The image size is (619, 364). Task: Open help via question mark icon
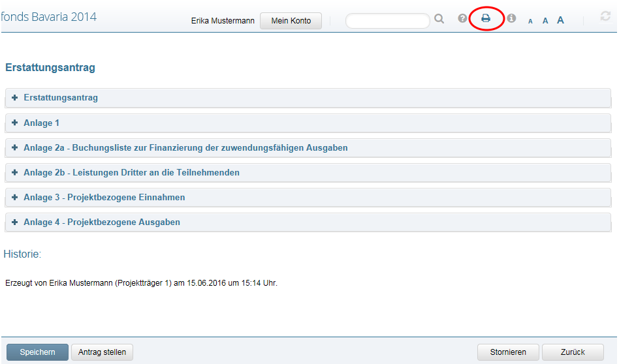(462, 19)
